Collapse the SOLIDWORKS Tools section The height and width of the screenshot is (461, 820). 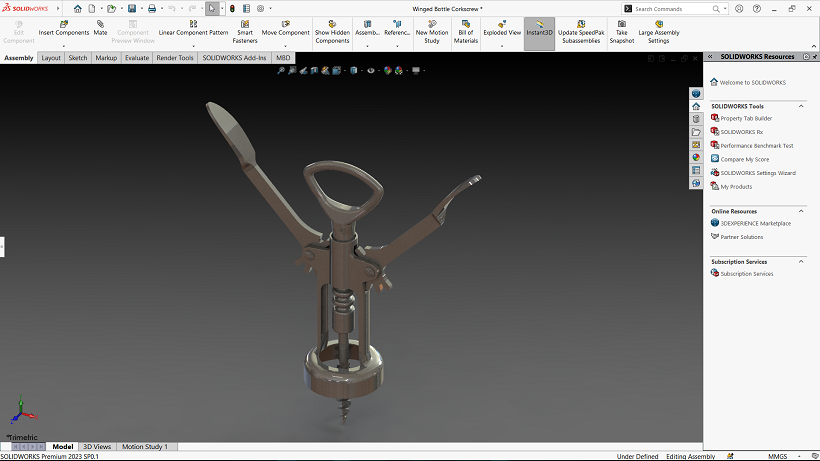(x=801, y=106)
